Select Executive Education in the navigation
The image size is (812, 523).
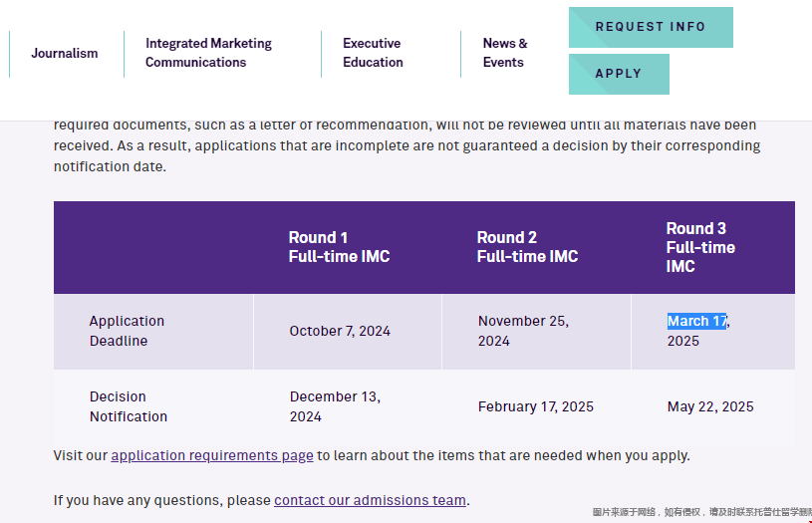click(373, 53)
